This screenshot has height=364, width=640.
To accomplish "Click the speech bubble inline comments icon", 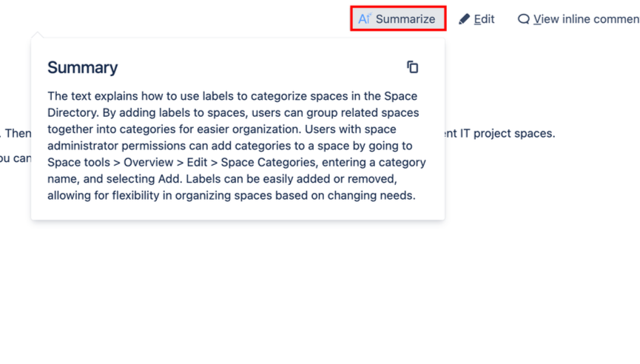I will [524, 19].
